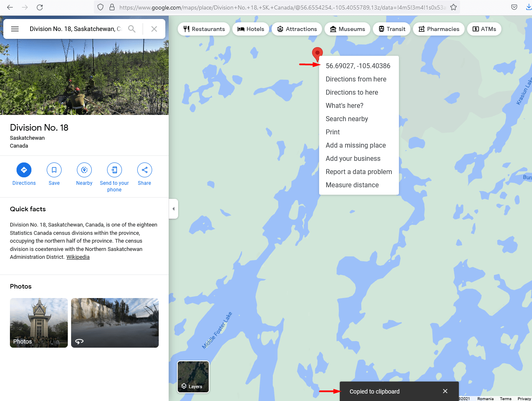Click Send to your phone icon

(x=115, y=170)
